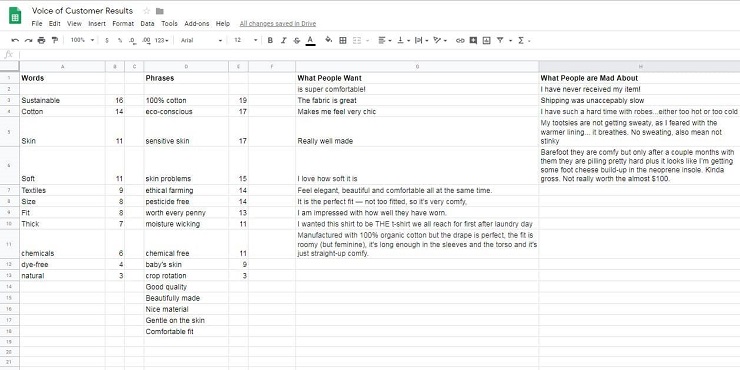Open the Vertical align dropdown

pyautogui.click(x=403, y=41)
